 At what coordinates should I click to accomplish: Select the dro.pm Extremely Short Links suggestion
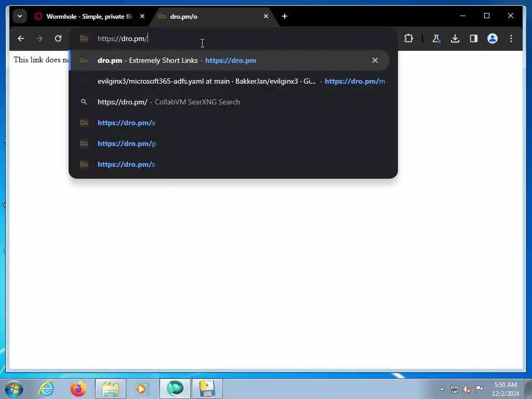[x=229, y=60]
